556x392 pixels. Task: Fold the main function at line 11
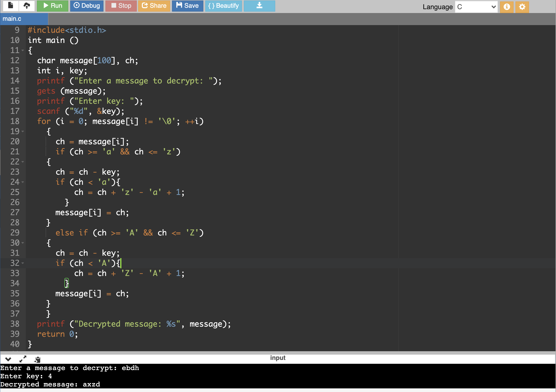(23, 50)
